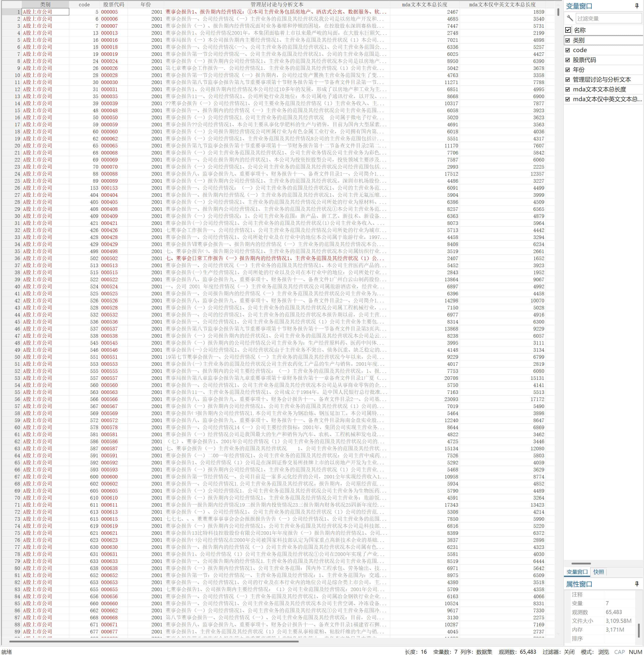Uncheck the 年份 variable checkbox
This screenshot has width=644, height=655.
click(x=568, y=70)
